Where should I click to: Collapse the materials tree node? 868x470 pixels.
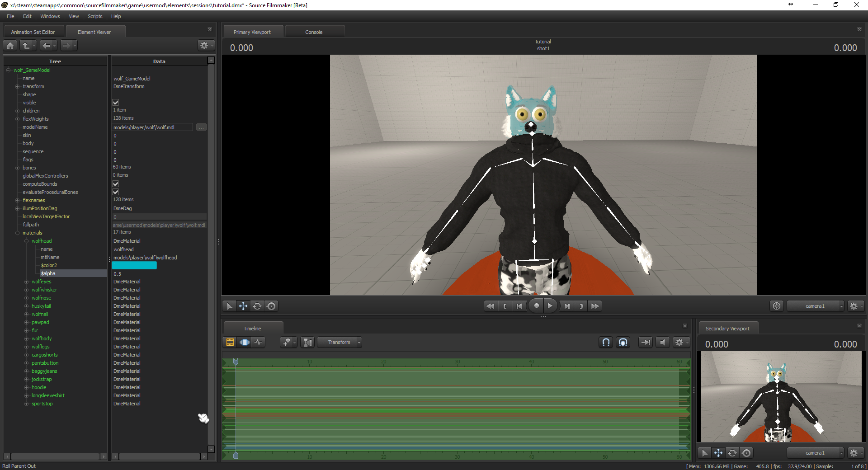pos(17,233)
